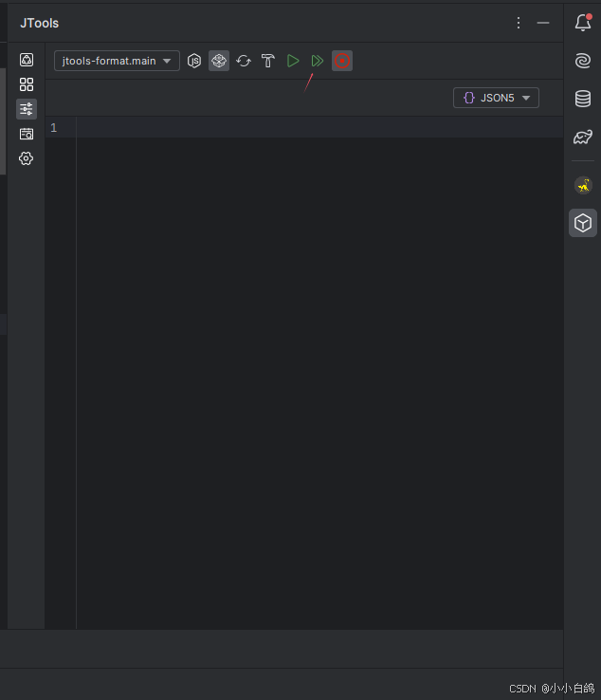Viewport: 601px width, 700px height.
Task: Open notifications bell icon
Action: point(583,23)
